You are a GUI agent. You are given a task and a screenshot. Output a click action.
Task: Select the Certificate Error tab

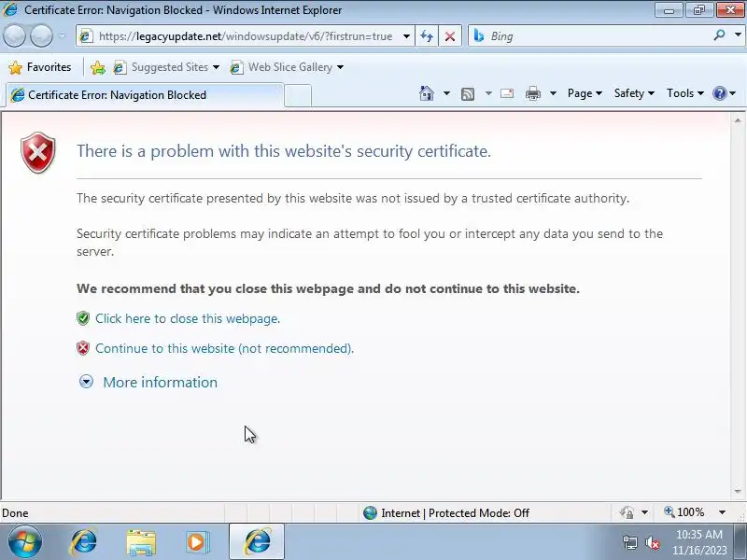(x=143, y=95)
